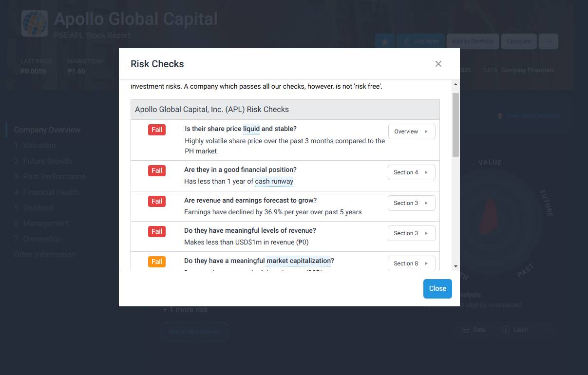This screenshot has width=588, height=375.
Task: Select Company Overview in the sidebar
Action: click(x=47, y=130)
